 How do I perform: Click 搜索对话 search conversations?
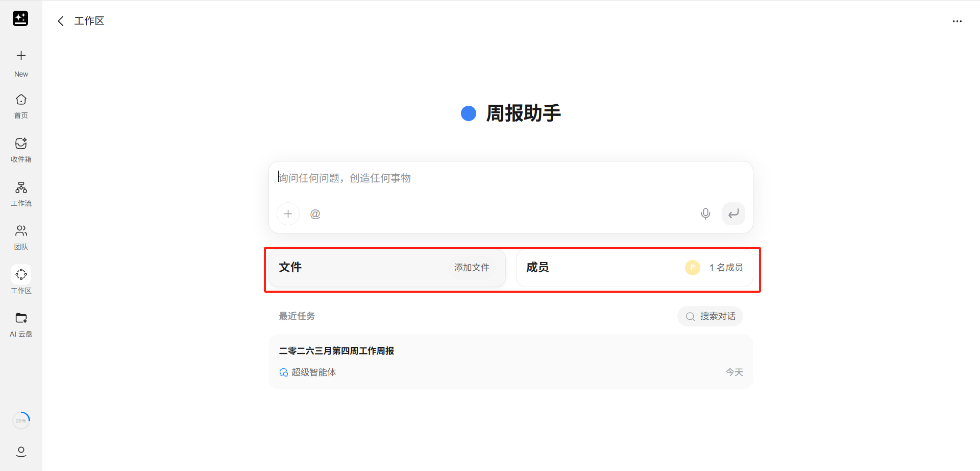point(710,316)
